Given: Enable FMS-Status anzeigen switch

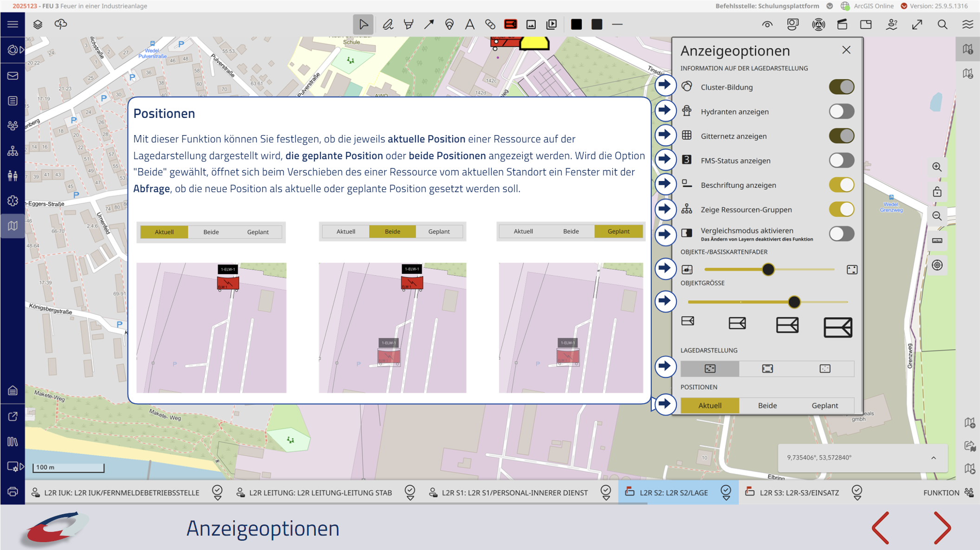Looking at the screenshot, I should click(x=841, y=161).
